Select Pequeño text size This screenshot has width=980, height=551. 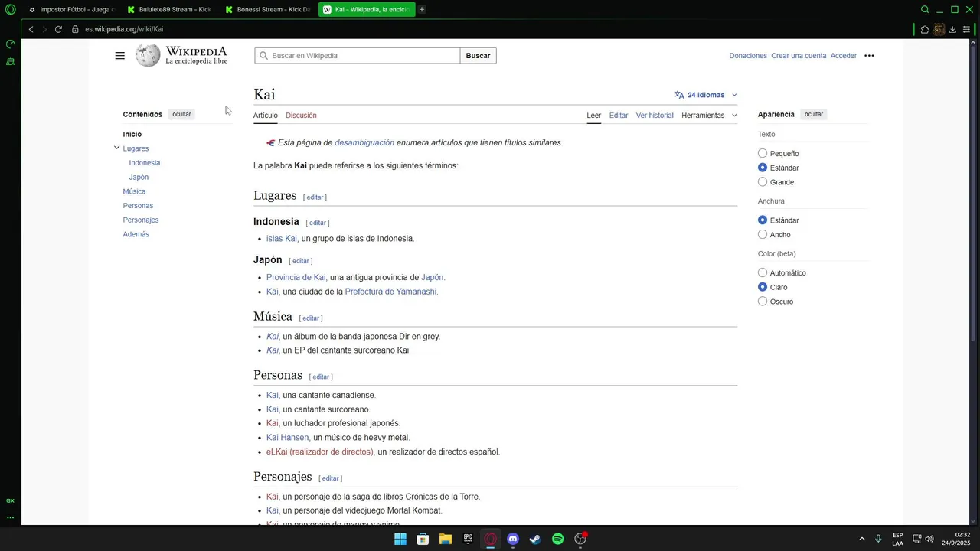763,154
